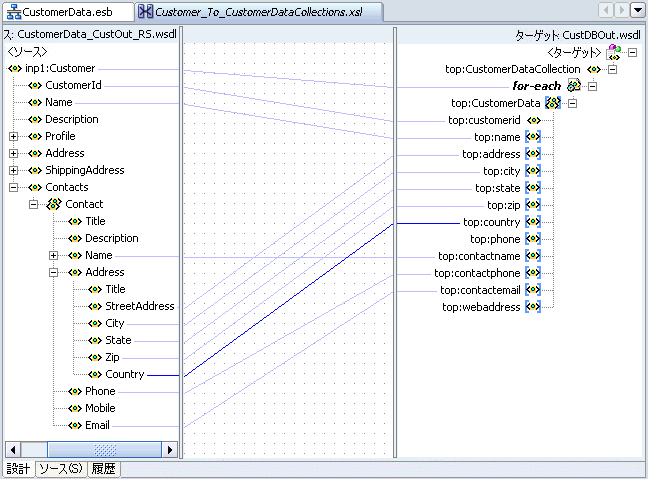
Task: Select the Customer_To_CustomerDataCollections.xsl tab
Action: [x=259, y=12]
